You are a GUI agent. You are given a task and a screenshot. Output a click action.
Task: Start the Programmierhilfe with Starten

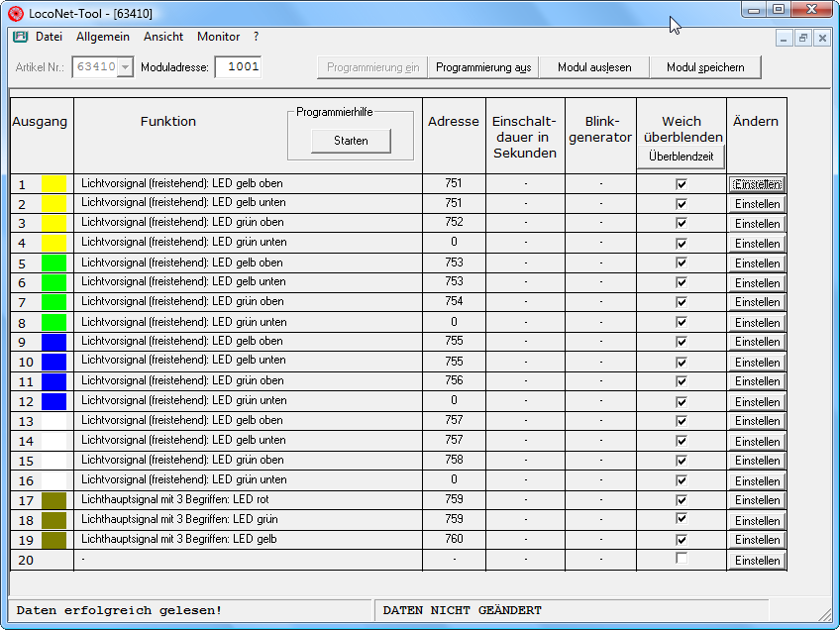tap(351, 141)
